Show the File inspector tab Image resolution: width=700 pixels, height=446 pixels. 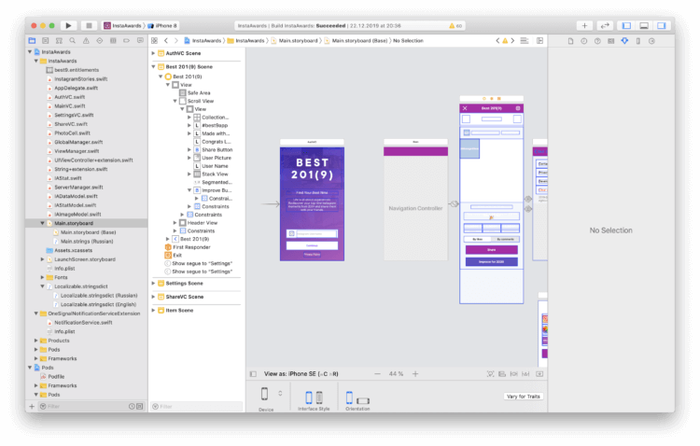[572, 41]
